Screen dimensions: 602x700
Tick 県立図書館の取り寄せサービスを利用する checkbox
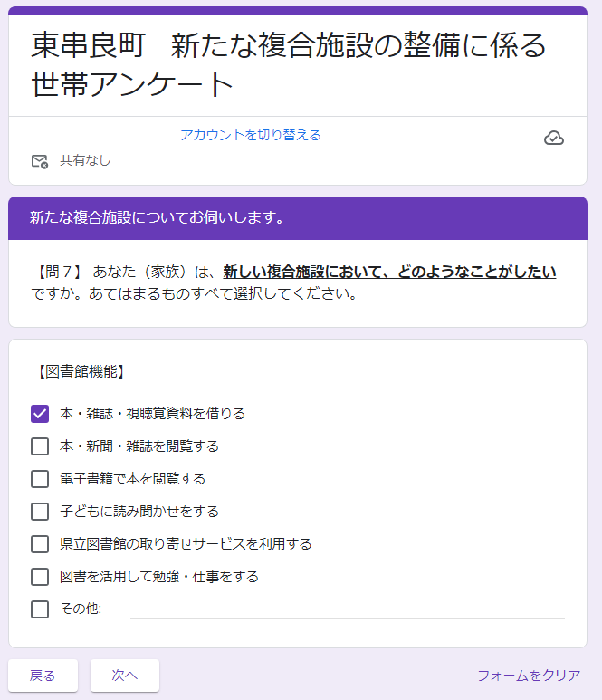coord(40,544)
